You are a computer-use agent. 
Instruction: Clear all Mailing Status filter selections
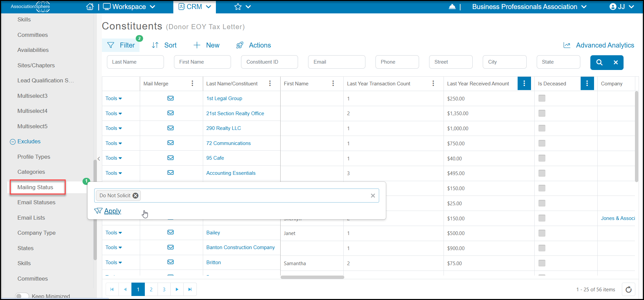373,196
